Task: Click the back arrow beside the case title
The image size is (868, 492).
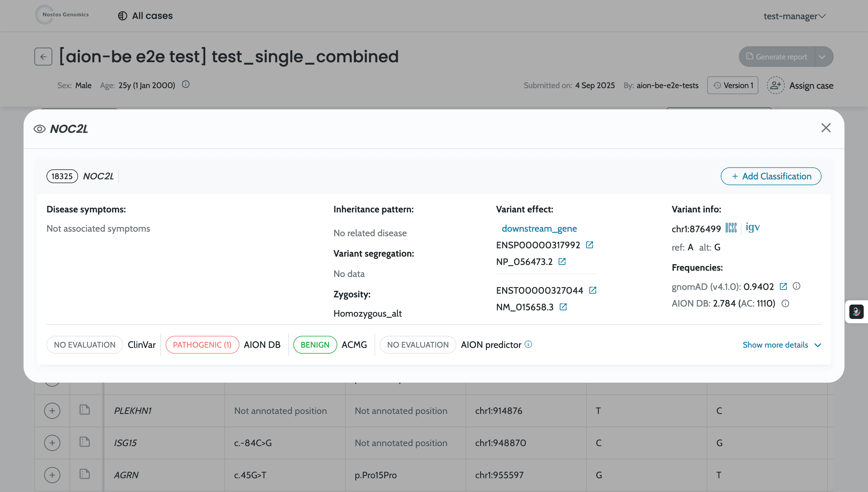Action: click(x=43, y=57)
